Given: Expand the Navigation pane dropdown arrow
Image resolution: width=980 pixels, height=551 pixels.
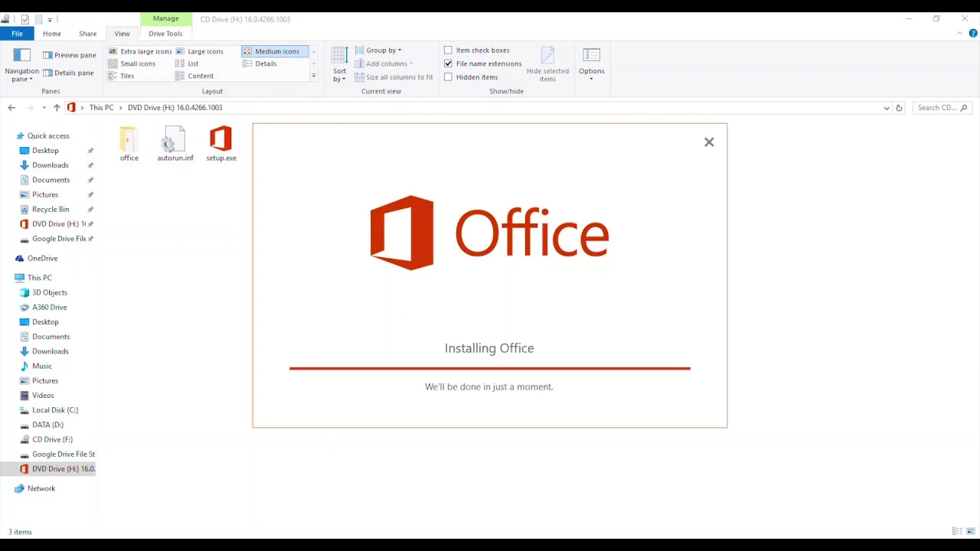Looking at the screenshot, I should (31, 80).
